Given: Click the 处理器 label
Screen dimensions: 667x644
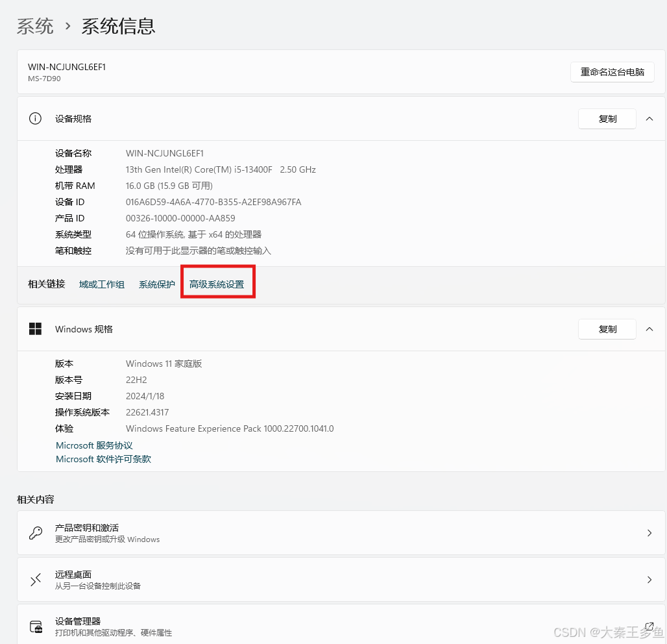Looking at the screenshot, I should click(69, 169).
